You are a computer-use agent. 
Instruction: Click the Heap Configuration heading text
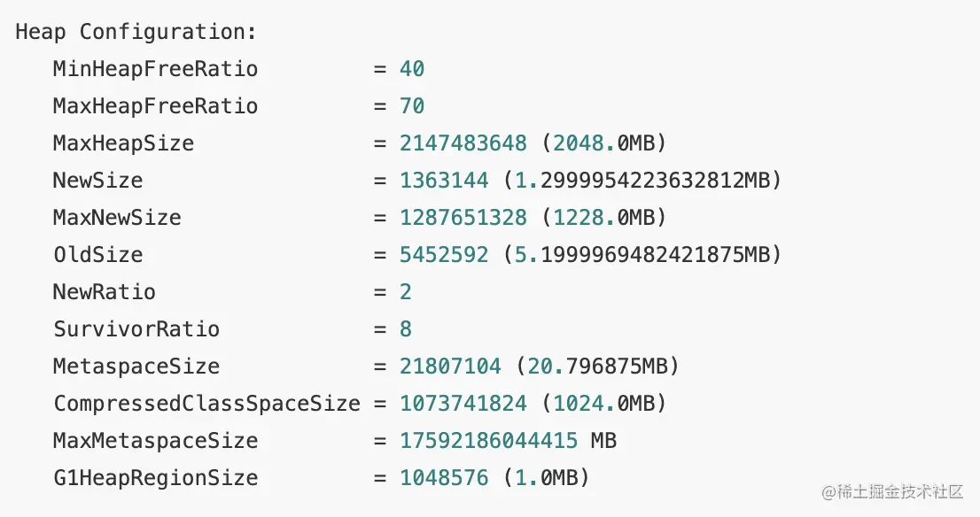(x=136, y=32)
